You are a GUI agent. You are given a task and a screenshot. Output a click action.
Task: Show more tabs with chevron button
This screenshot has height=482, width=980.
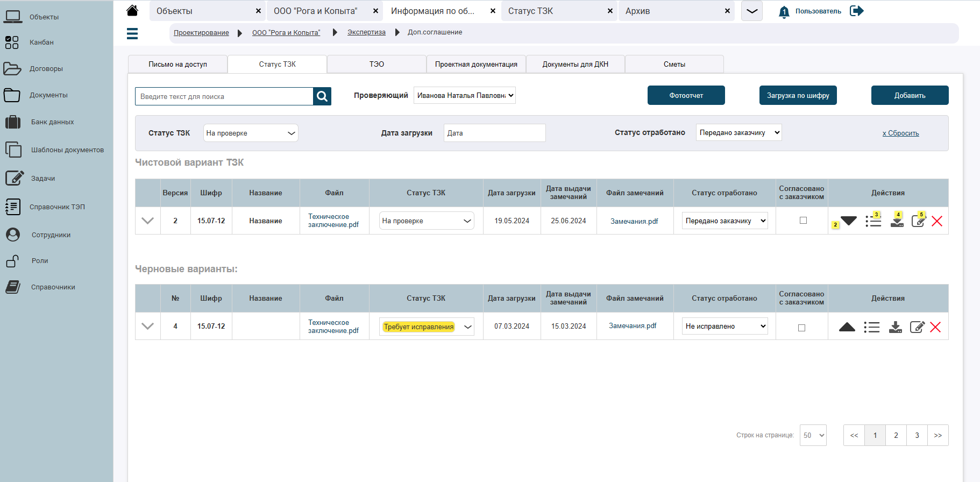pos(752,11)
